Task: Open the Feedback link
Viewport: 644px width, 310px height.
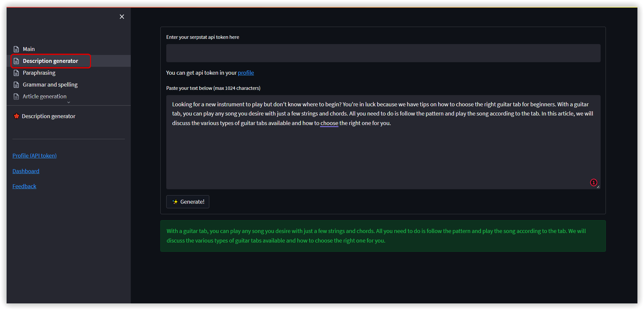Action: pos(24,186)
